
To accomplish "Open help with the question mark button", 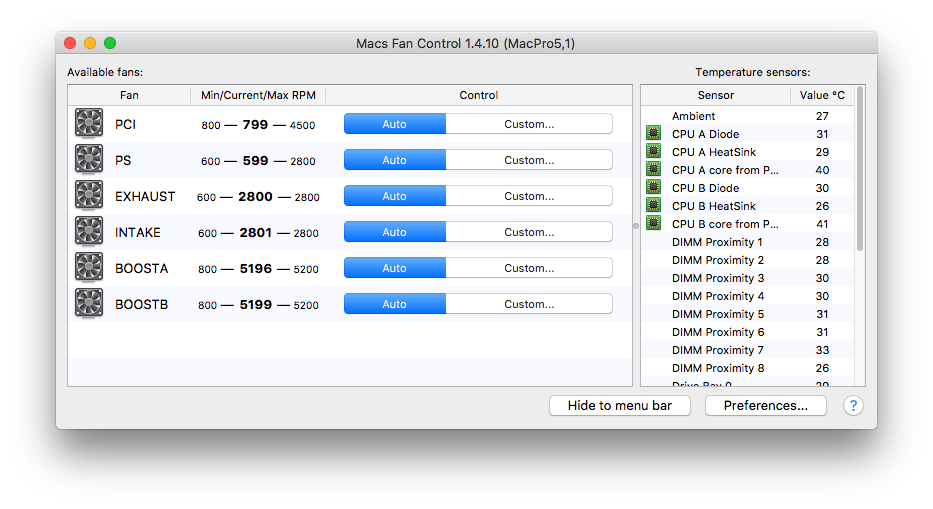I will tap(853, 405).
